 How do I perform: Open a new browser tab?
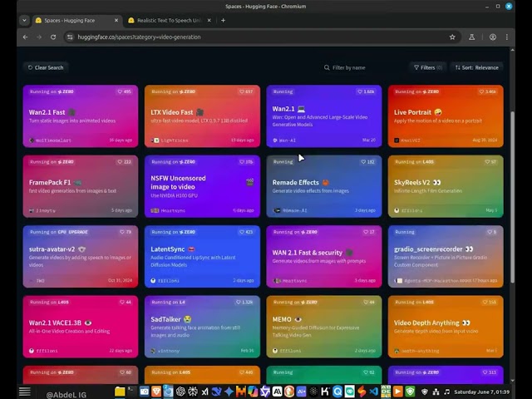point(223,20)
